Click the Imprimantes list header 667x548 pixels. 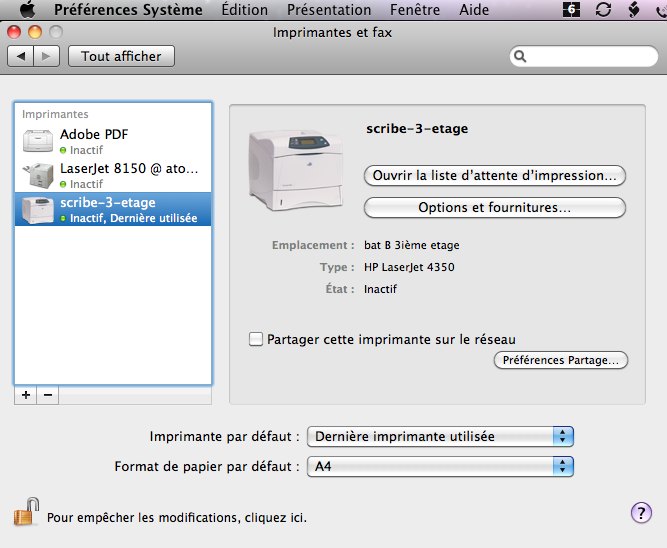point(55,114)
